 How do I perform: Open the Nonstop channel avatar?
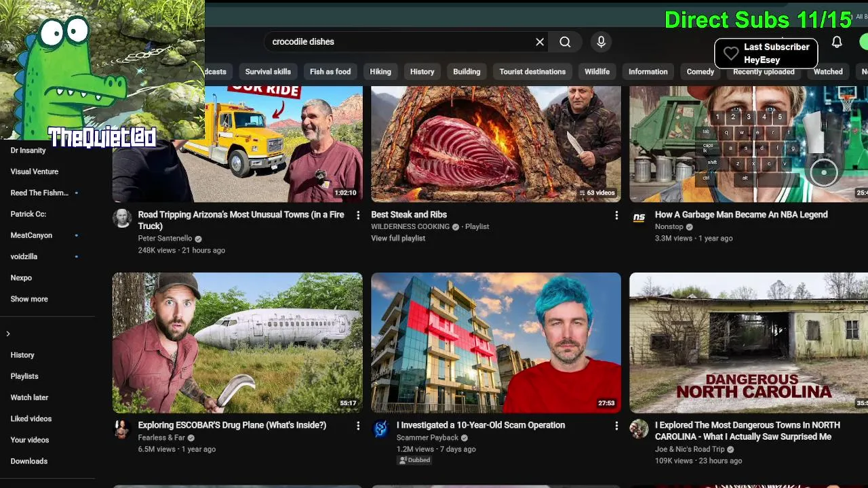639,218
